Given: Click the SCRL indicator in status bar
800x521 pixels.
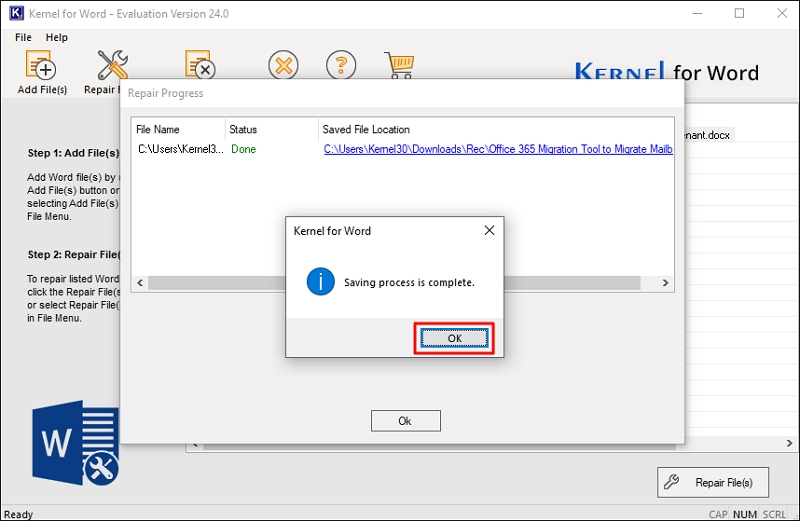Looking at the screenshot, I should click(x=774, y=514).
